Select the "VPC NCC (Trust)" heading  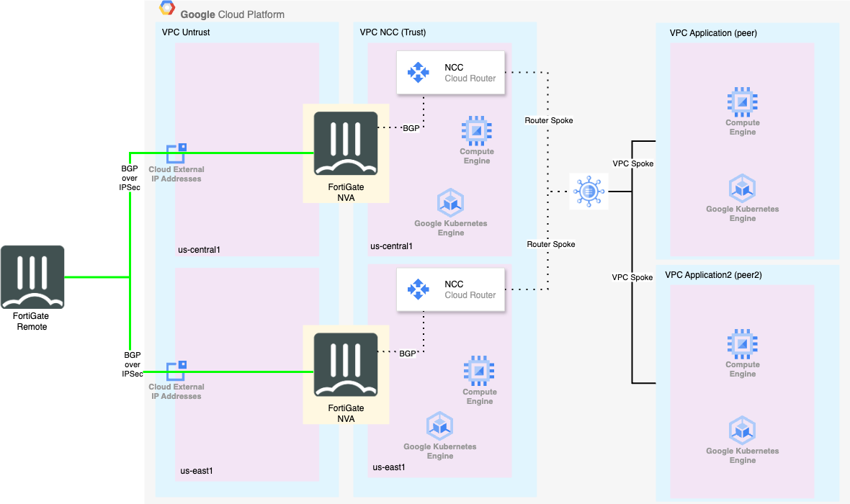coord(393,32)
